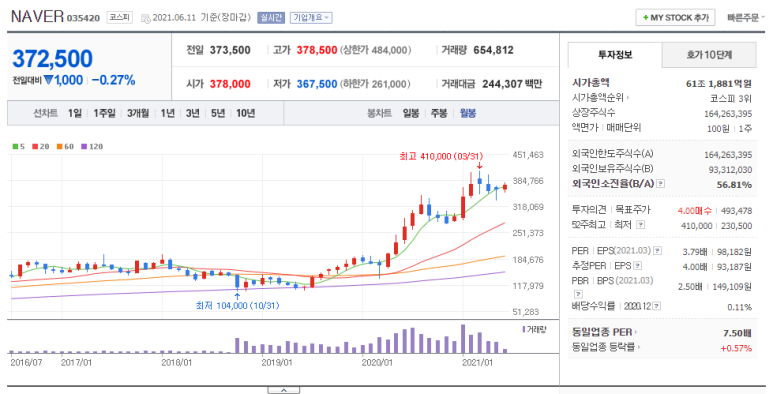773x394 pixels.
Task: Open the 기업개요 dropdown
Action: pos(311,18)
